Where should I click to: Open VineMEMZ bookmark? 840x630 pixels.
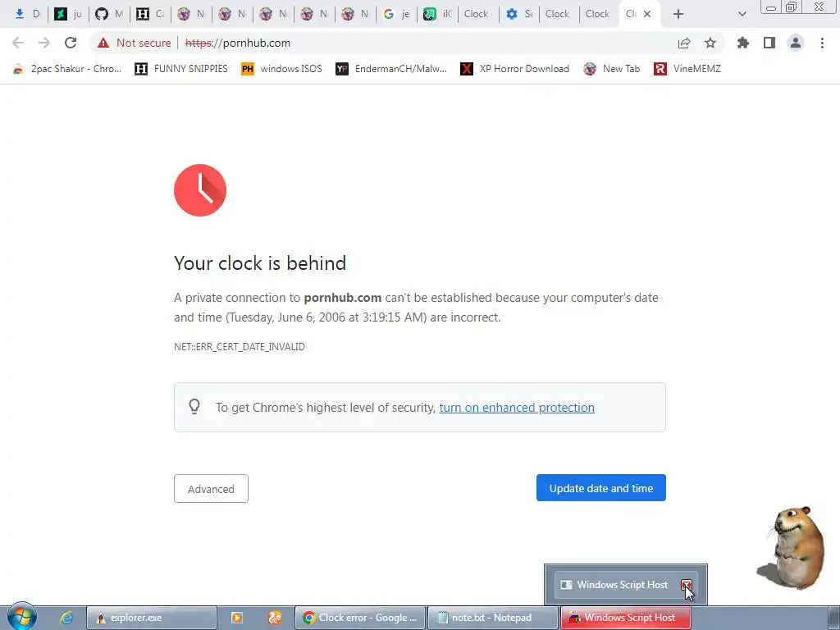click(687, 69)
